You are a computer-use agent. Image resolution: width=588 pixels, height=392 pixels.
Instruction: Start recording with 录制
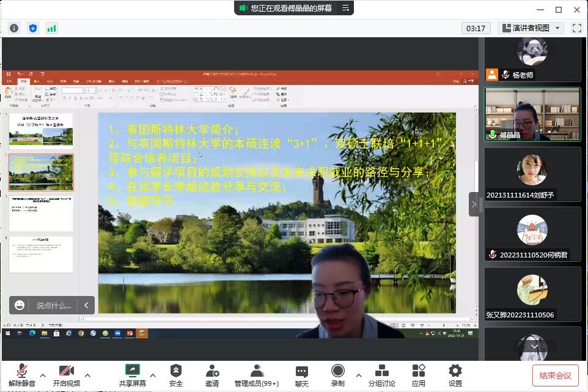tap(338, 375)
